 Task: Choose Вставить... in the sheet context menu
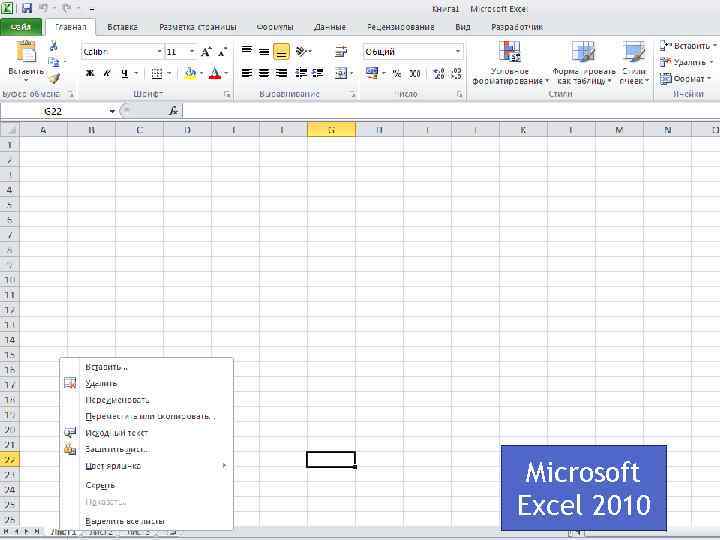click(x=146, y=367)
